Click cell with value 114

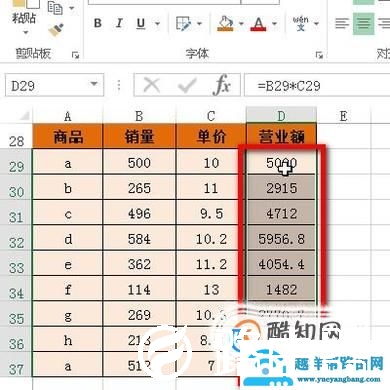[x=139, y=289]
